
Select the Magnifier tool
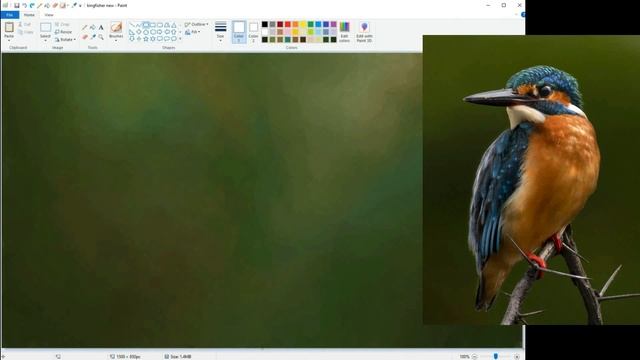(101, 37)
